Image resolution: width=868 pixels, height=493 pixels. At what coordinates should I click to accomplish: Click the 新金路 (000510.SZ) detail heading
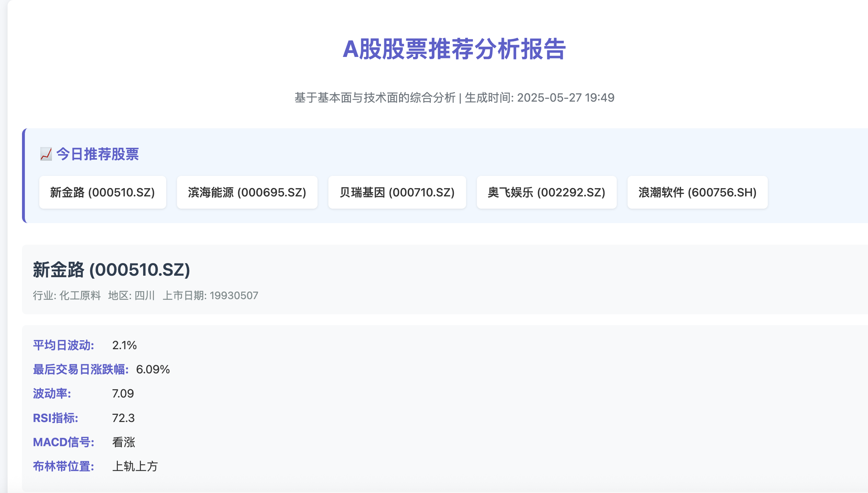pyautogui.click(x=111, y=270)
